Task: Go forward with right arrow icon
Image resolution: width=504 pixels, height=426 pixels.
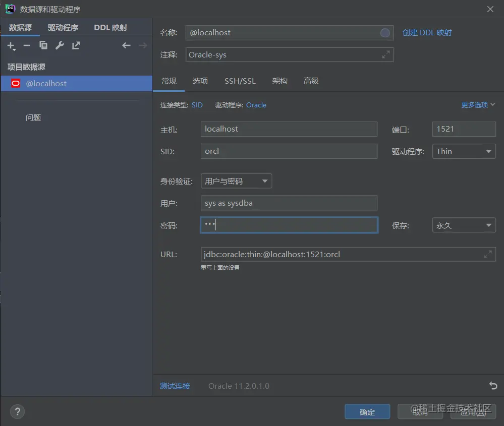Action: 143,45
